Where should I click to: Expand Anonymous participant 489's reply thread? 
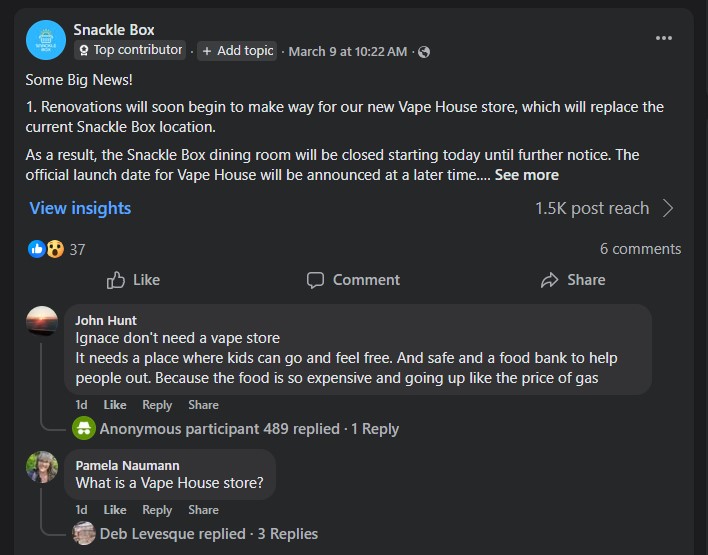(x=249, y=429)
